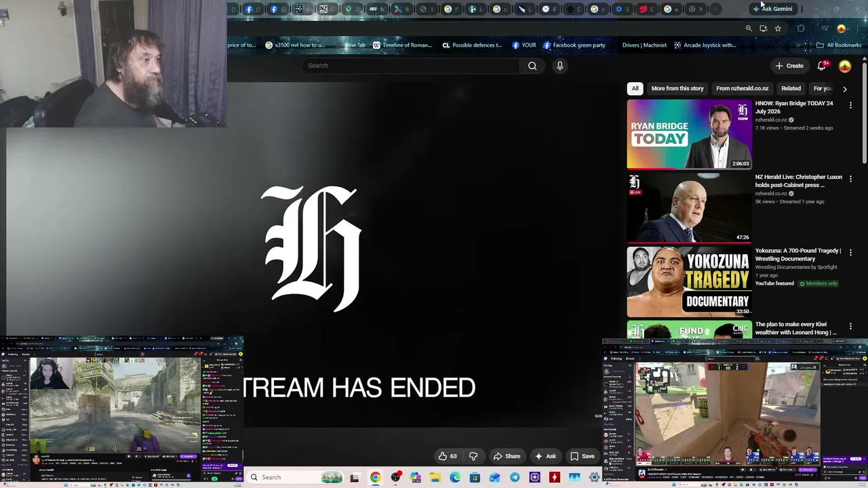
Task: Open Task View on the taskbar
Action: coord(354,477)
